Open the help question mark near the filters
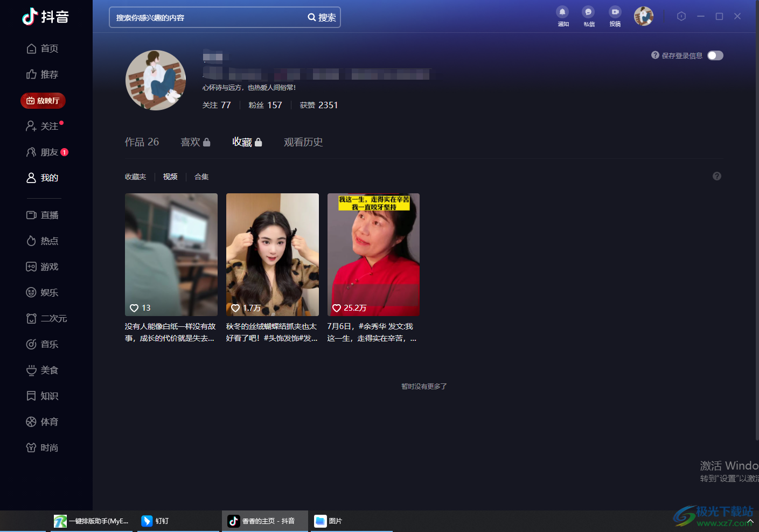 (x=716, y=176)
